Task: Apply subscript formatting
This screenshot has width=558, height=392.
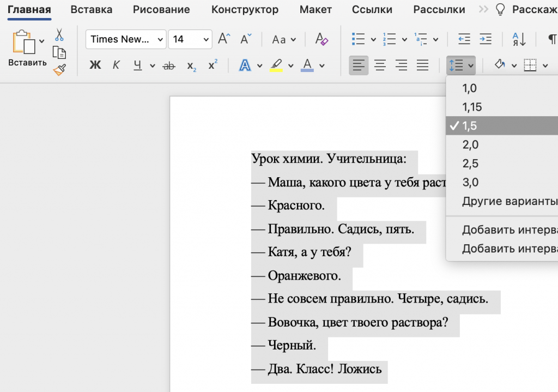Action: pos(191,66)
